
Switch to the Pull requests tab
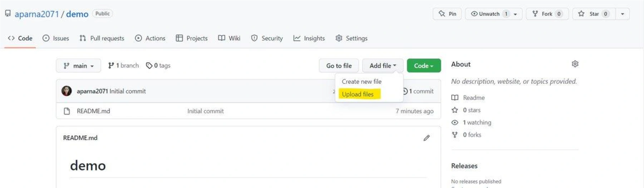(x=102, y=38)
